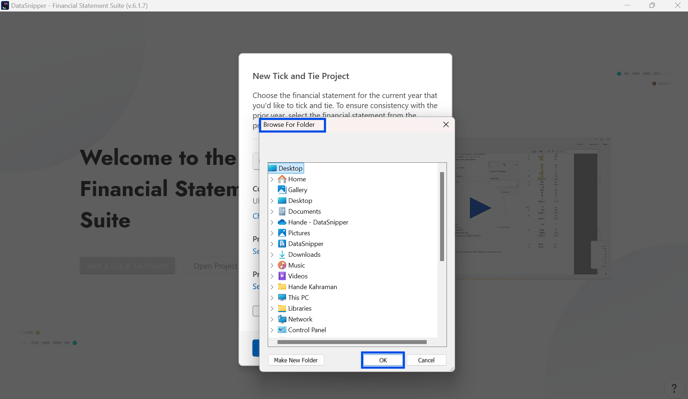This screenshot has height=399, width=688.
Task: Click the root Desktop icon at tree top
Action: [272, 168]
